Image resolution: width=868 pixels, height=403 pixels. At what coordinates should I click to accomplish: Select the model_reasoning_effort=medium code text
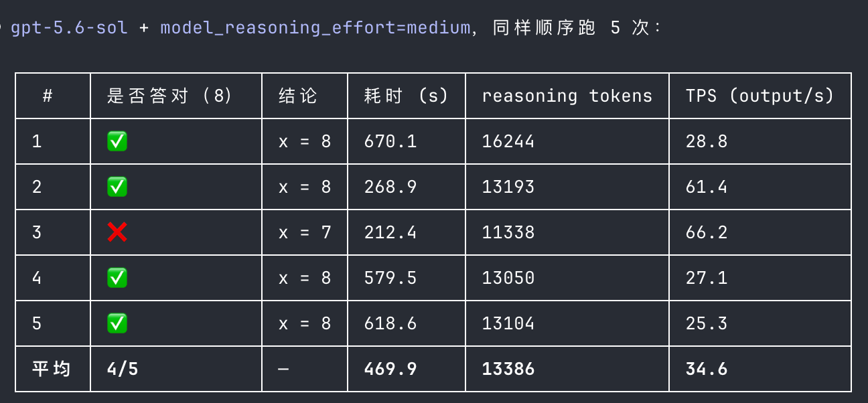[x=315, y=28]
